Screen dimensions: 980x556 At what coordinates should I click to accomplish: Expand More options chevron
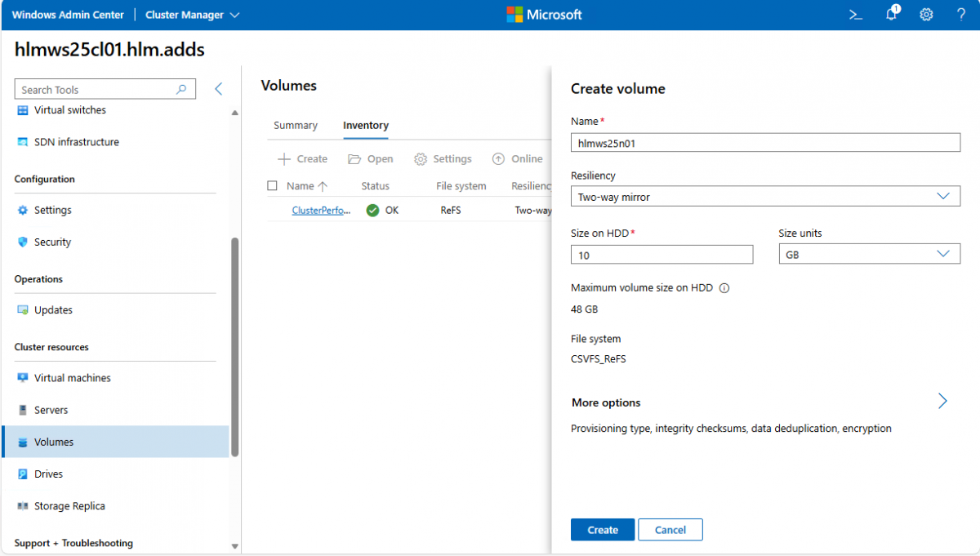(942, 401)
